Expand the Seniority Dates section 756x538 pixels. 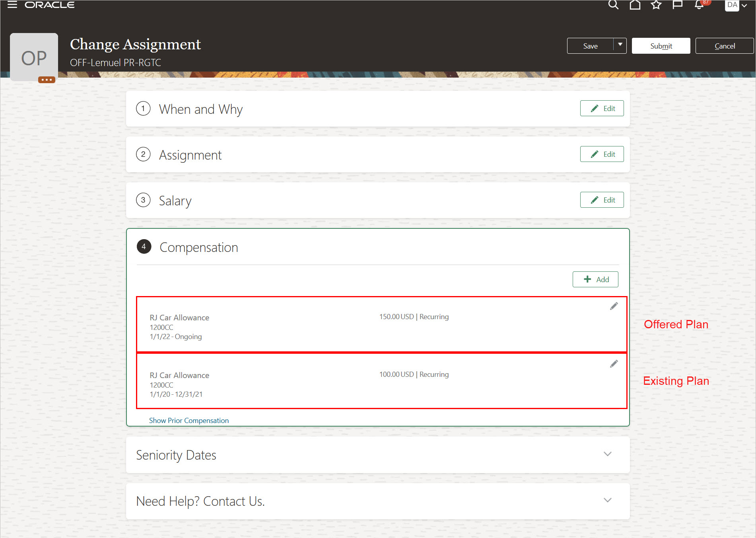click(x=607, y=454)
